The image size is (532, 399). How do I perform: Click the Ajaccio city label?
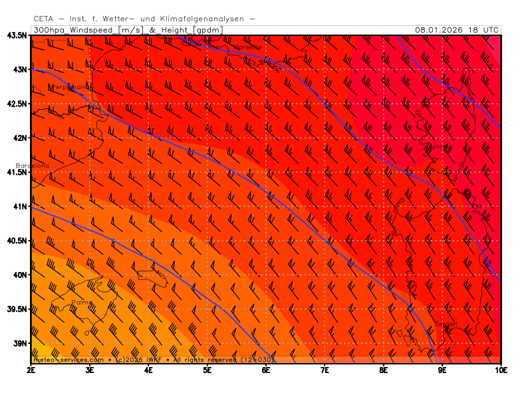pos(438,146)
